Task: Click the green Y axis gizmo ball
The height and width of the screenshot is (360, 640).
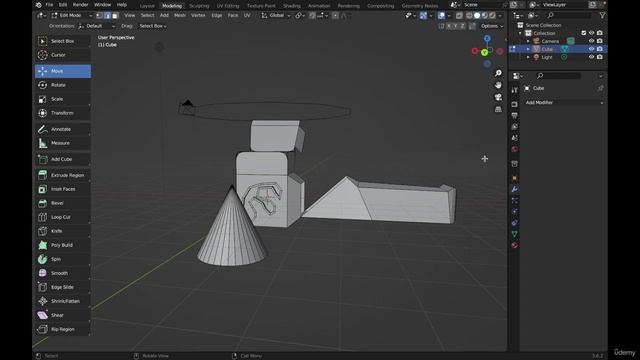Action: click(x=484, y=53)
